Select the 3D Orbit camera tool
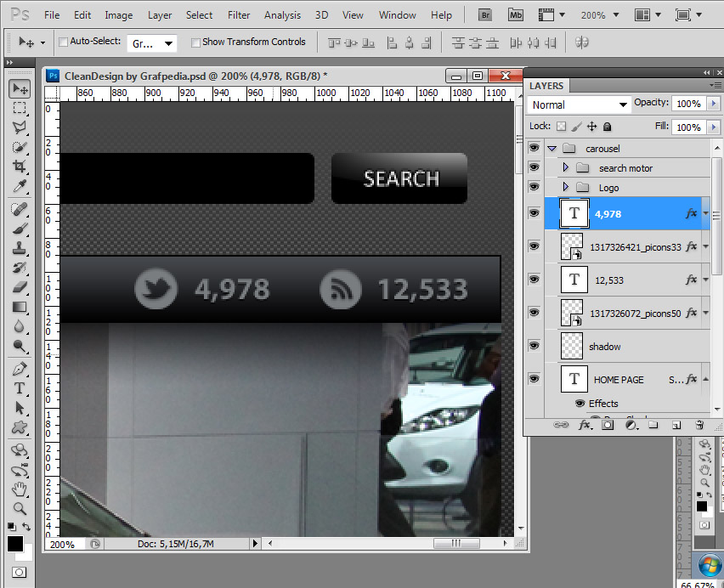Viewport: 724px width, 588px height. (20, 470)
